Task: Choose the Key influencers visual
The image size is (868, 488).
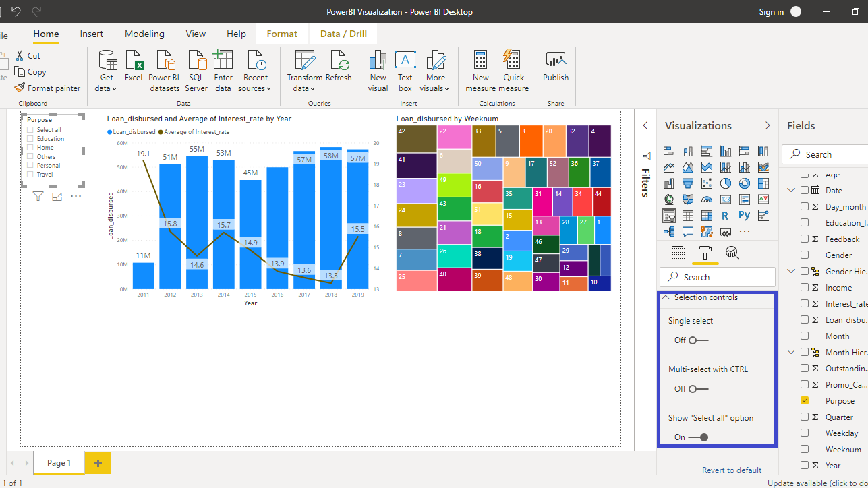Action: 763,216
